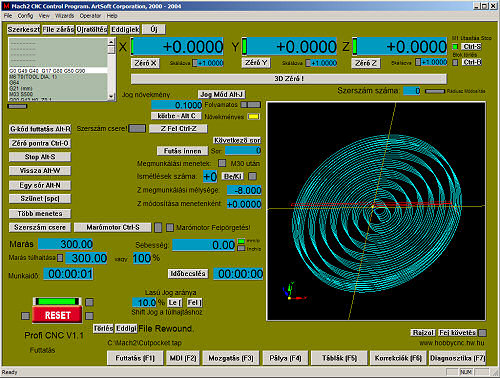This screenshot has height=378, width=500.
Task: Open the Wizards menu
Action: pos(64,16)
